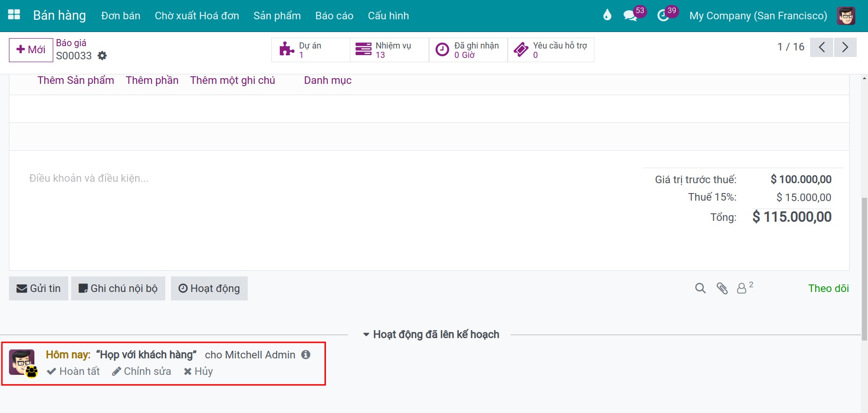
Task: Click the Báo giá breadcrumb link
Action: [x=71, y=43]
